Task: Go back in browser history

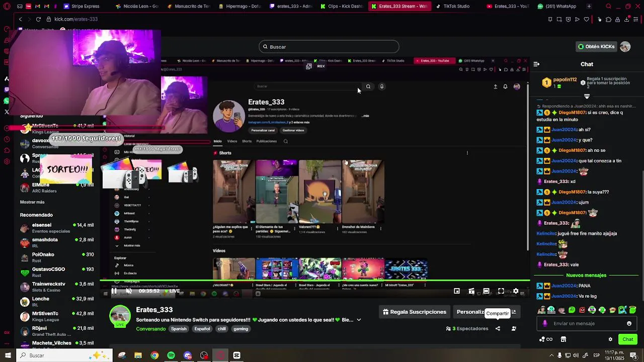Action: pyautogui.click(x=20, y=19)
